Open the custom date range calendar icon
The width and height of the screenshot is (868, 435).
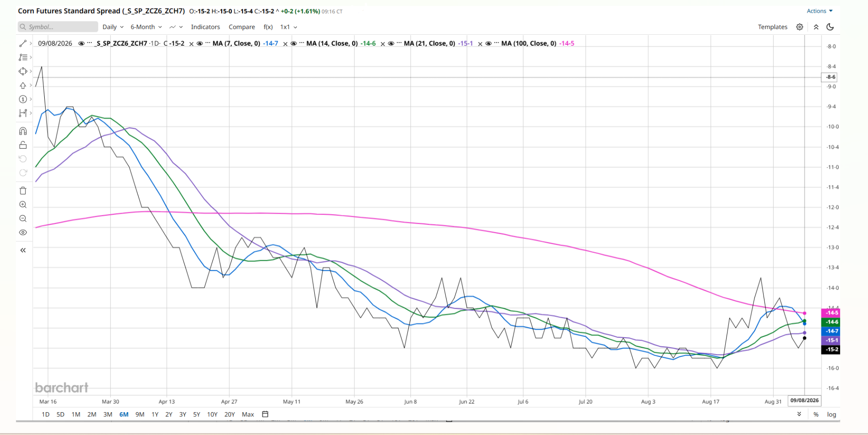265,414
